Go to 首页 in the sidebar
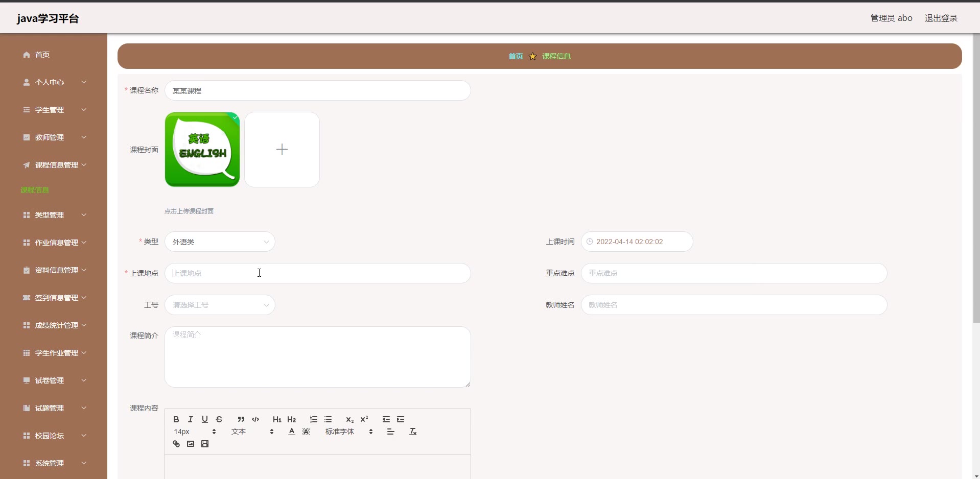Image resolution: width=980 pixels, height=479 pixels. click(x=54, y=55)
